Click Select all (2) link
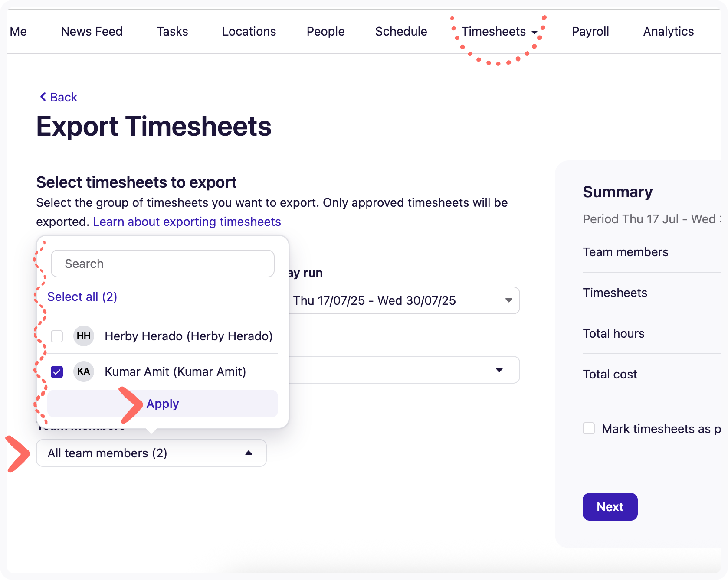Screen dimensions: 728x580 (82, 297)
